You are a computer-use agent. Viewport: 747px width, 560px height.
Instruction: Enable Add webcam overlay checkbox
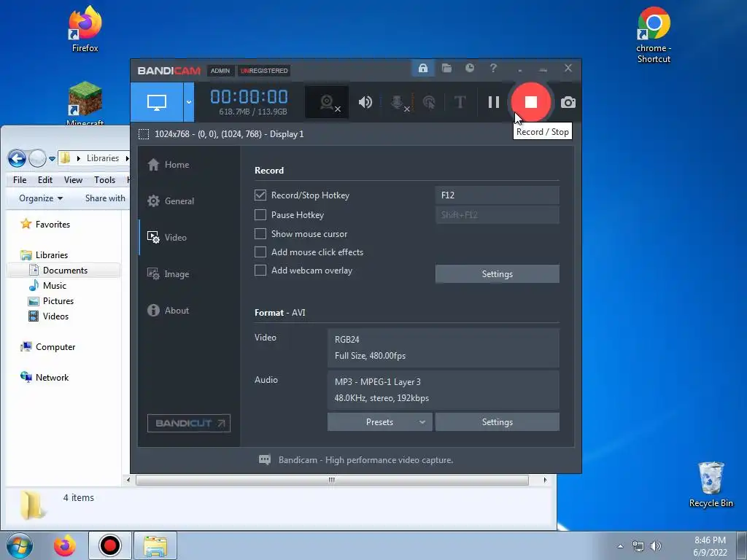tap(260, 271)
